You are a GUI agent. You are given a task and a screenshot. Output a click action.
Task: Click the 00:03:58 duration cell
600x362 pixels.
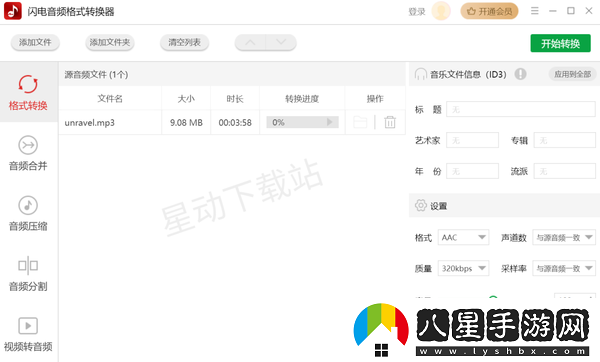coord(235,122)
